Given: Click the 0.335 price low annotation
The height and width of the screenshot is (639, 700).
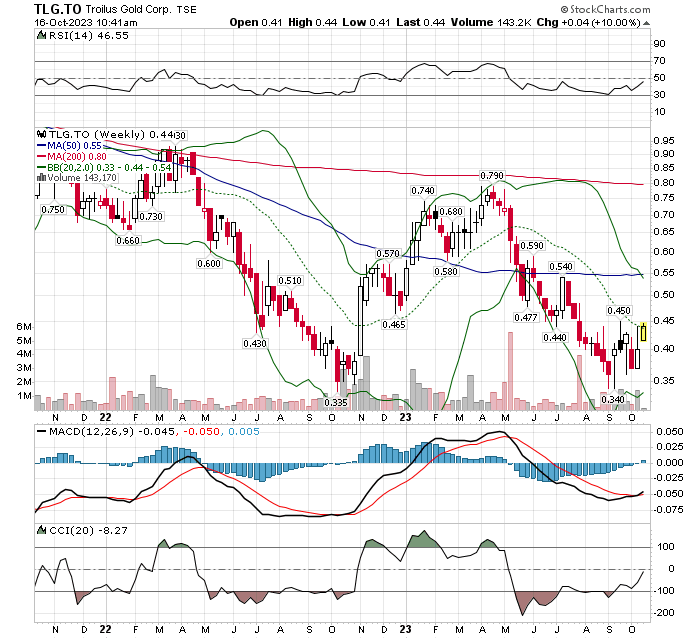Looking at the screenshot, I should [x=336, y=402].
